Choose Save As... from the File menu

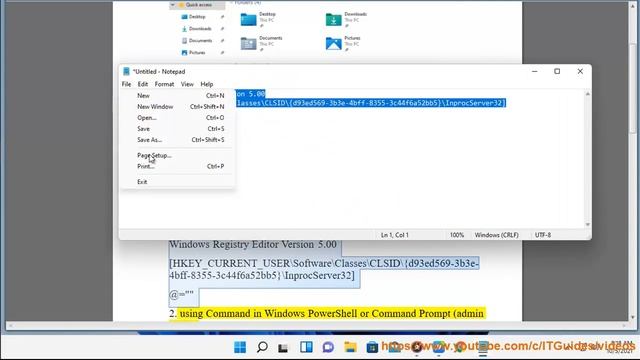(x=178, y=140)
